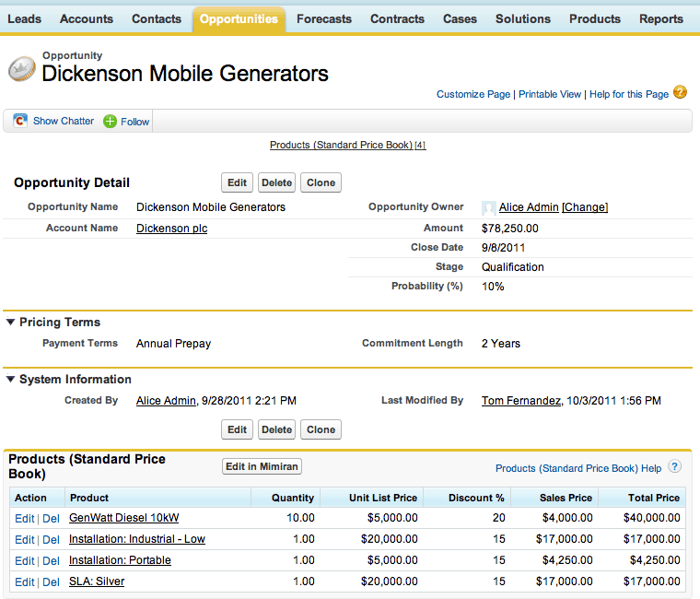Click the Customize Page link

point(473,94)
